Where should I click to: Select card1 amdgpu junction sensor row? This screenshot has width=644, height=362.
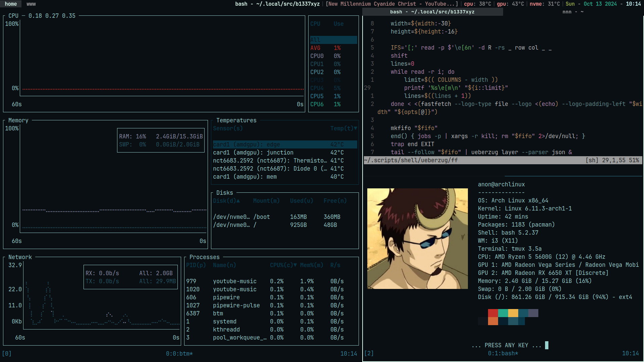pyautogui.click(x=285, y=153)
